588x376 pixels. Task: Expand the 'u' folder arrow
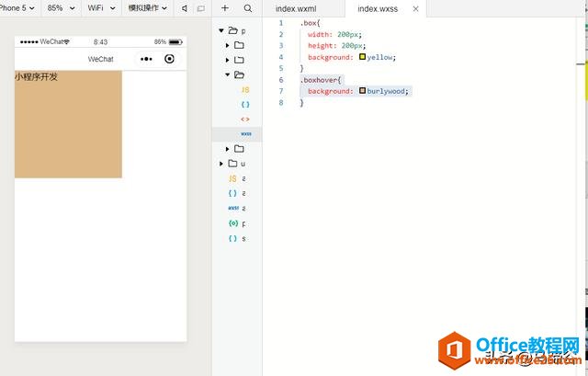click(220, 164)
